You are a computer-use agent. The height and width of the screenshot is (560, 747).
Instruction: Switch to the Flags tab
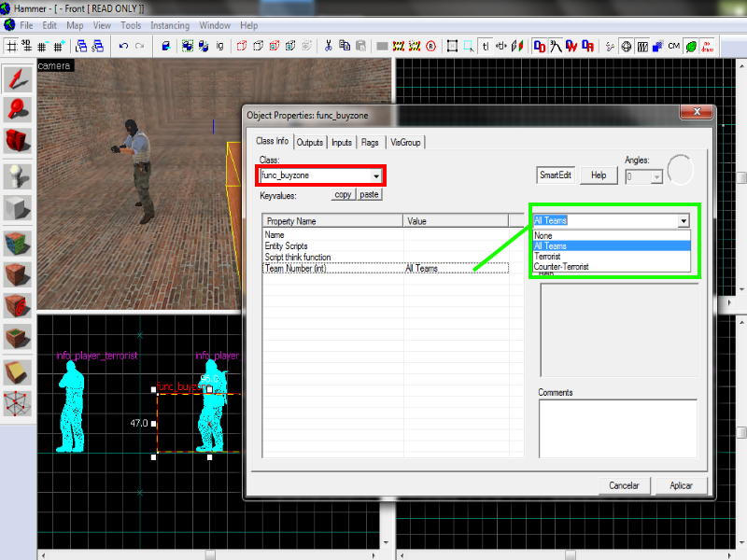point(370,143)
